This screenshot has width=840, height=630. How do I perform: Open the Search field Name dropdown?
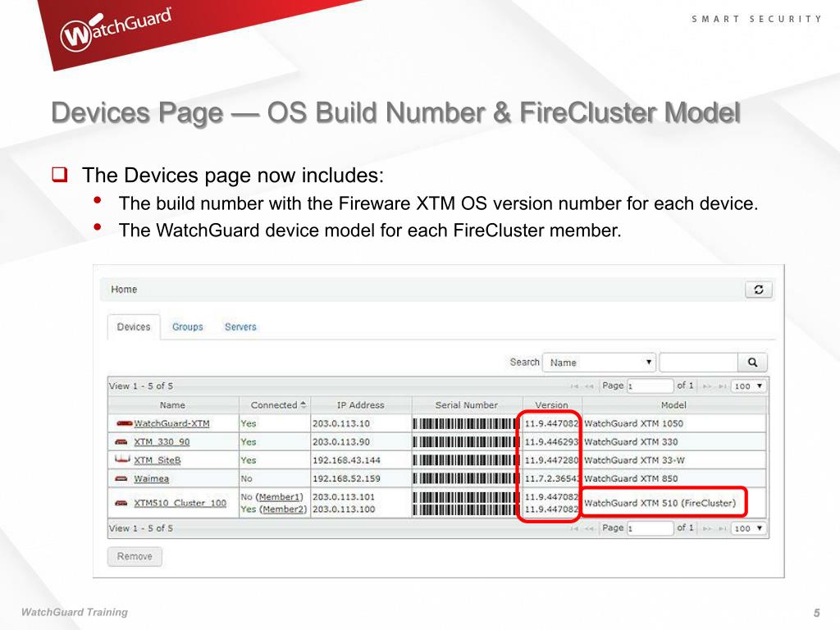click(x=600, y=363)
